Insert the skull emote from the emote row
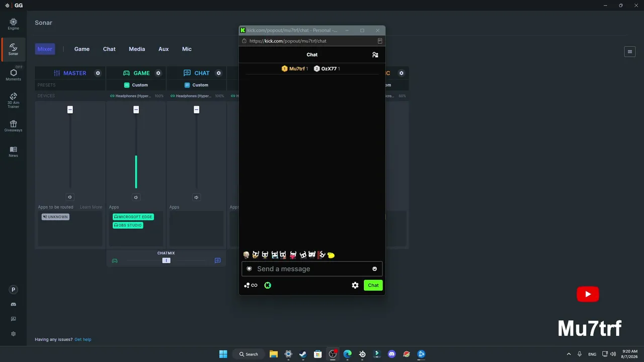The height and width of the screenshot is (362, 644). pyautogui.click(x=246, y=255)
